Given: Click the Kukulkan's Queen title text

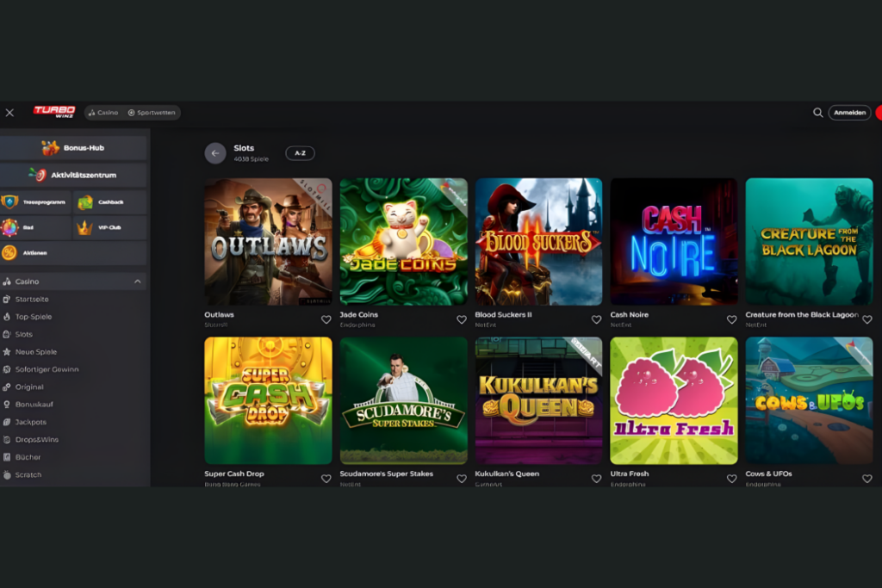Looking at the screenshot, I should [x=506, y=473].
